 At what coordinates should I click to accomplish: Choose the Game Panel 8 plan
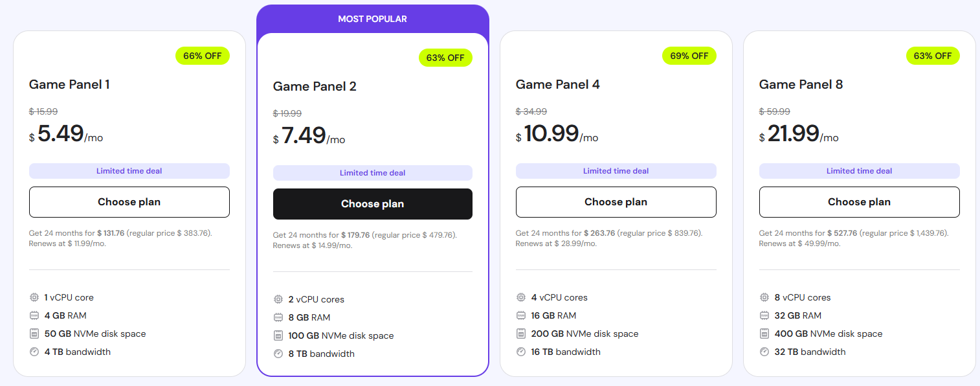point(860,202)
